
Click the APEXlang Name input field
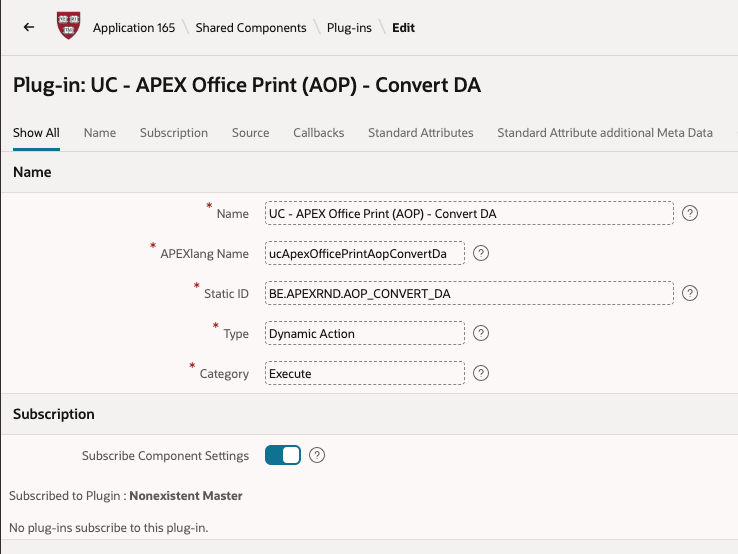click(x=365, y=253)
